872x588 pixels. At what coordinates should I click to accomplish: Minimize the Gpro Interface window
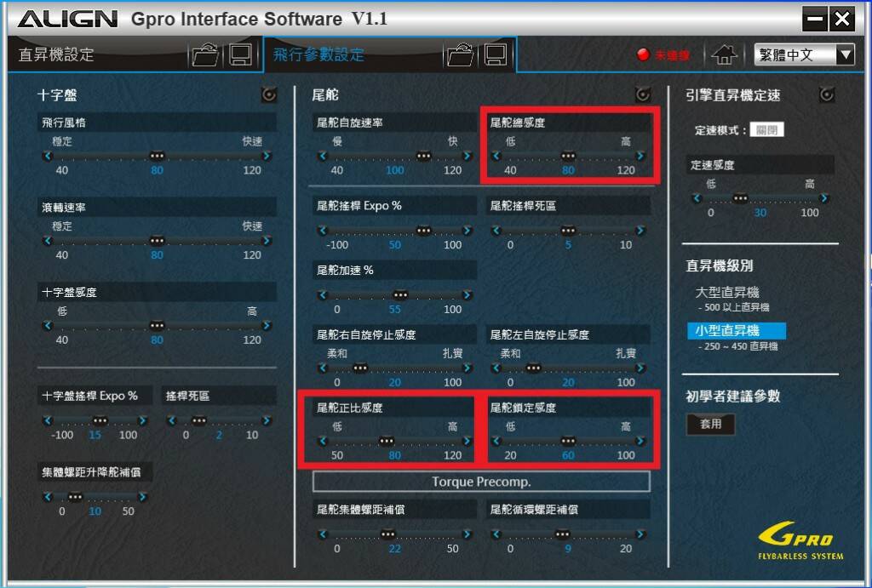815,20
